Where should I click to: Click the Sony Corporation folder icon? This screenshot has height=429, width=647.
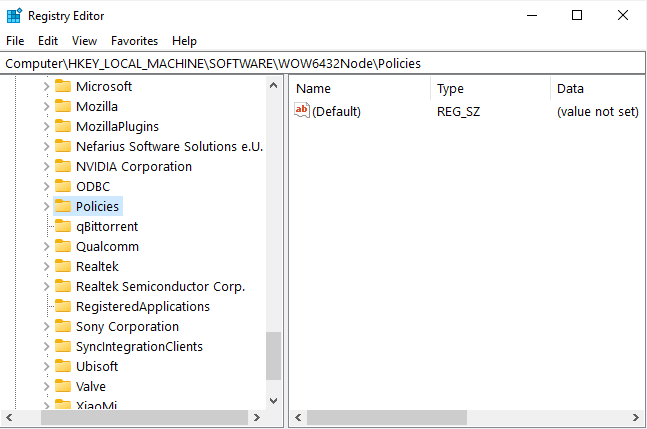pyautogui.click(x=63, y=326)
